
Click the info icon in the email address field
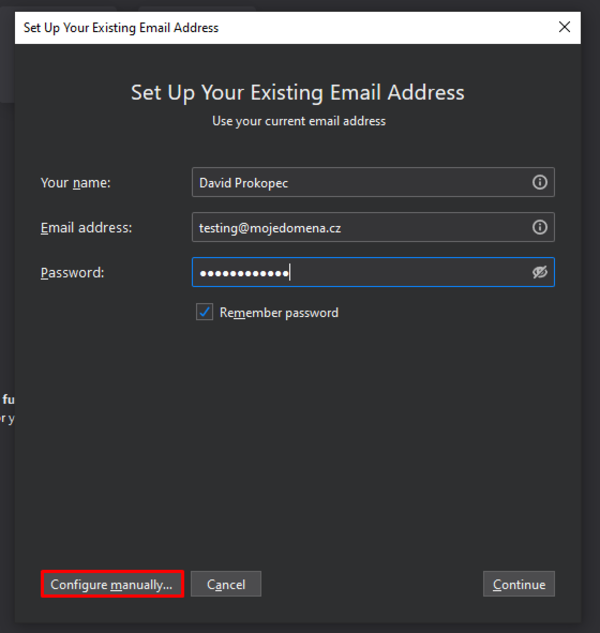(x=540, y=227)
